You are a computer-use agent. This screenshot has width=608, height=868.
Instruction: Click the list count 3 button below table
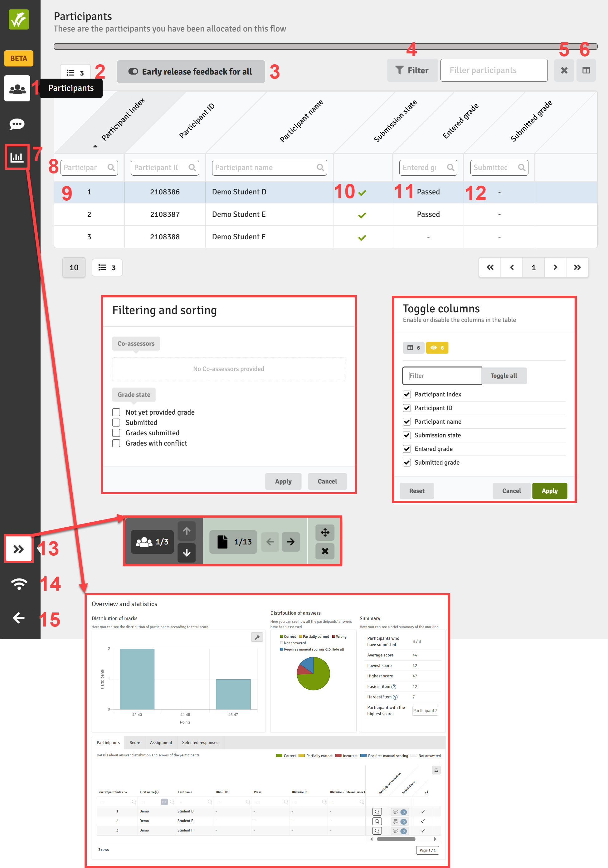[x=107, y=268]
